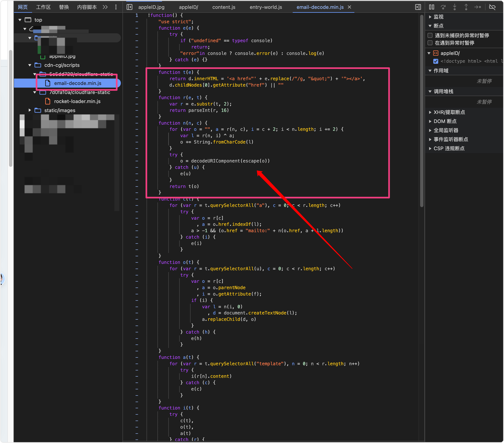Enable pause on caught exceptions
Screen dimensions: 504x443
click(430, 43)
